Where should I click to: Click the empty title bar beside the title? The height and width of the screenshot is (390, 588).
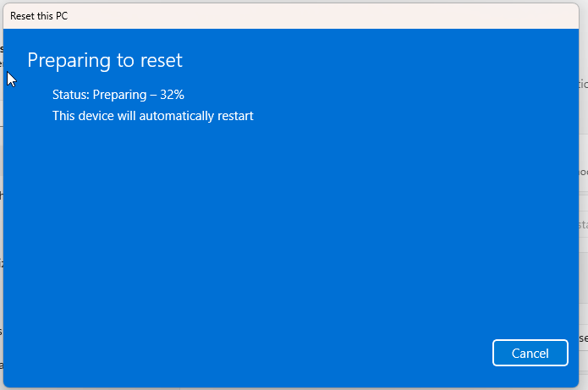[322, 16]
